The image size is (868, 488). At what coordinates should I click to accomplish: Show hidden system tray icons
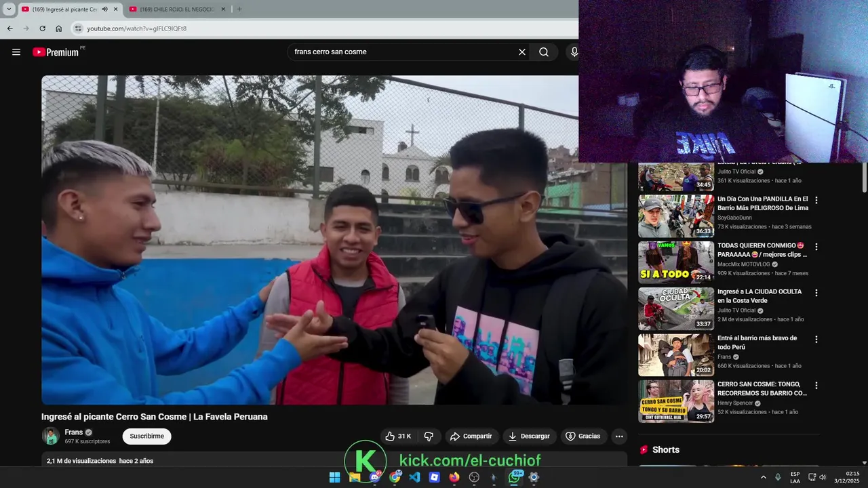click(763, 477)
